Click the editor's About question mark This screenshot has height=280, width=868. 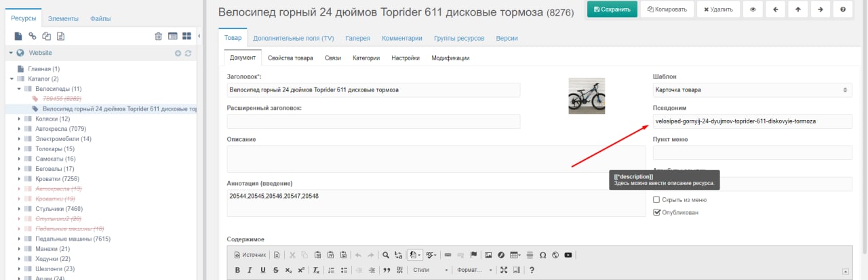tap(532, 270)
